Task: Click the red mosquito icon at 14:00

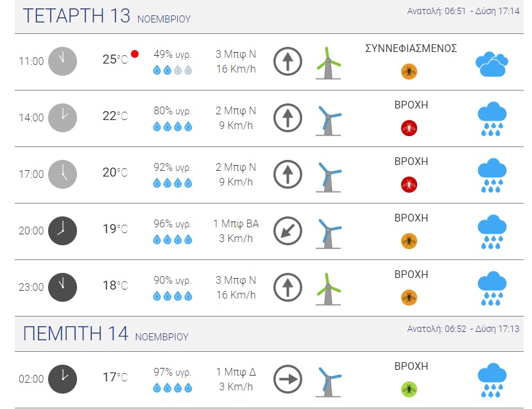Action: point(409,128)
